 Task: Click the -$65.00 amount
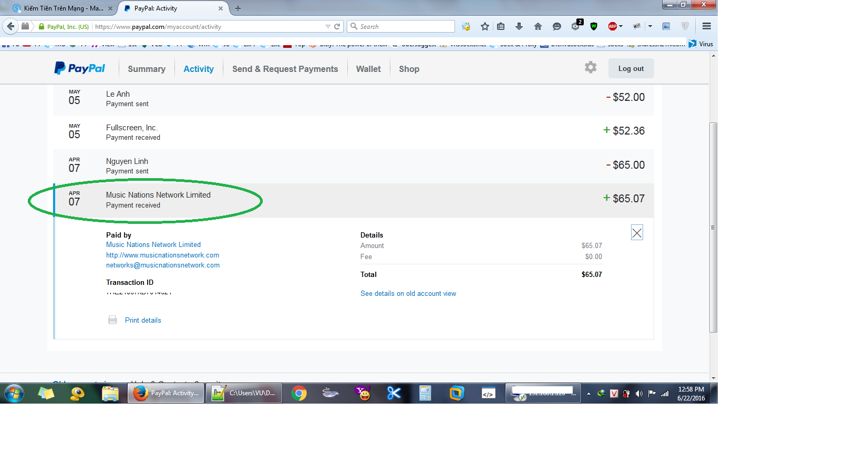click(x=625, y=165)
